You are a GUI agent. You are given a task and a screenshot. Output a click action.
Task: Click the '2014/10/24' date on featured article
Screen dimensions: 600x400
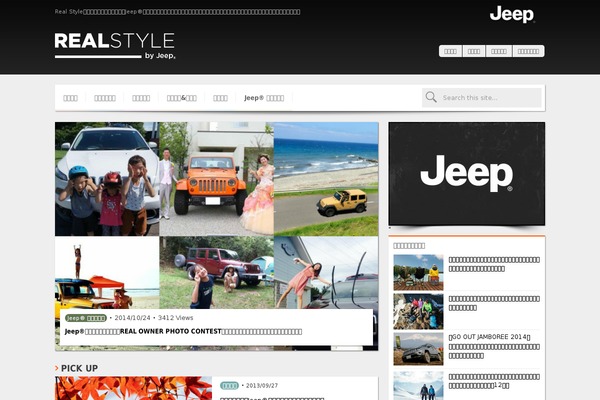[132, 318]
